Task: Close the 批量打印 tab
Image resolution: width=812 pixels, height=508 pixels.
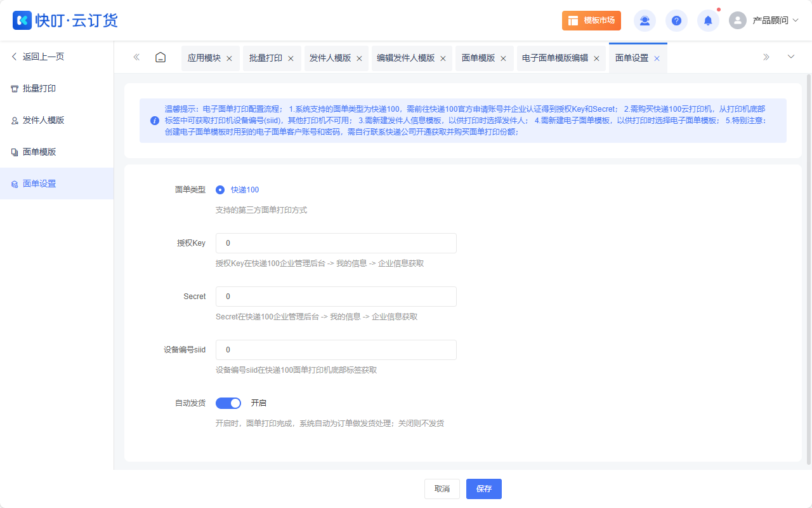Action: click(x=291, y=58)
